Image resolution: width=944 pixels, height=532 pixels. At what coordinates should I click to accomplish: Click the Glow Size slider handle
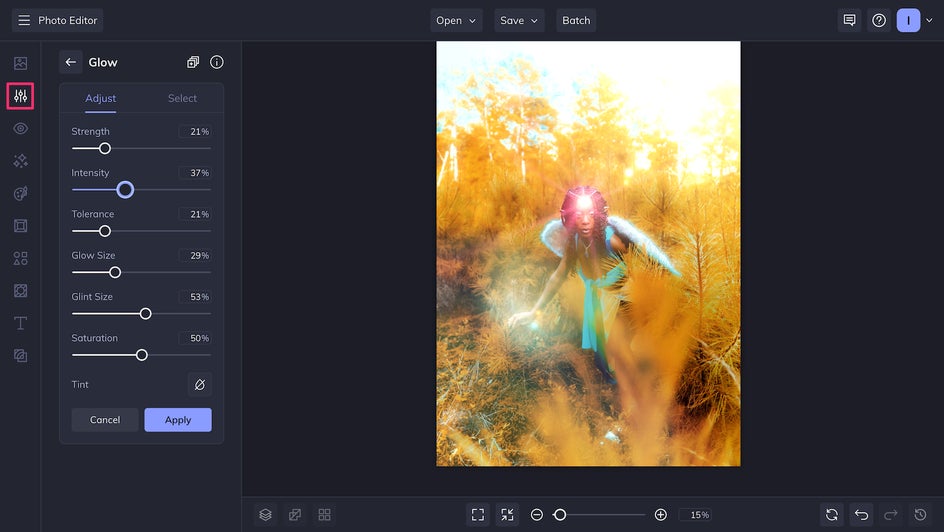click(x=115, y=273)
